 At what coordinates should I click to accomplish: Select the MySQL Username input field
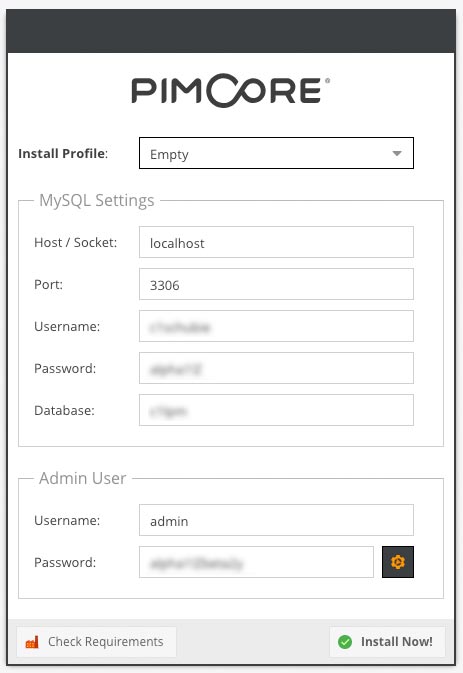[276, 327]
